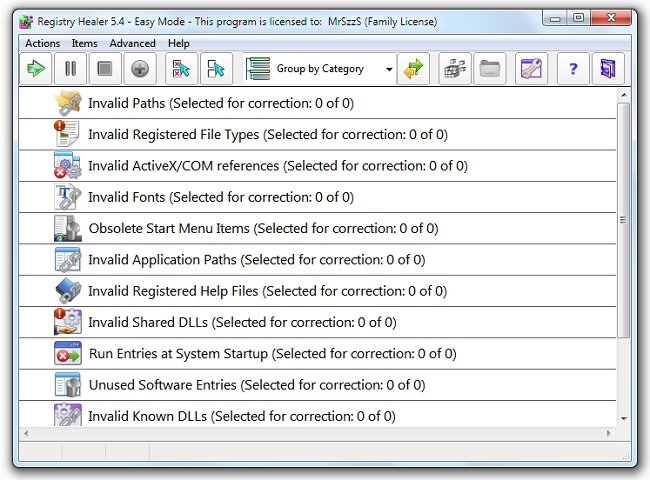Close the Registry Healer window

611,18
